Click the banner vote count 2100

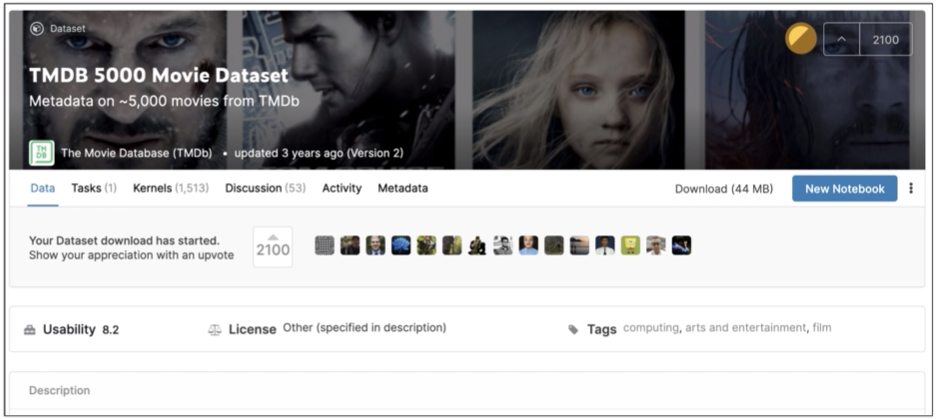click(x=886, y=40)
